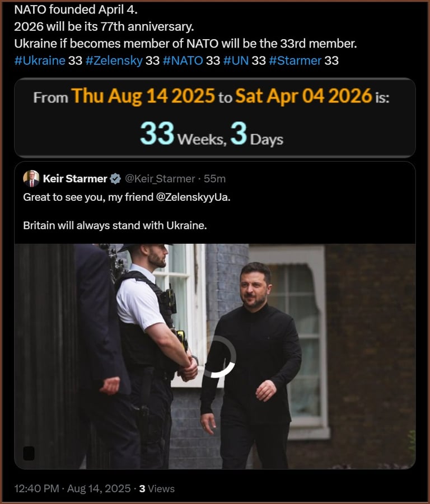Click the loading spinner on the video
The height and width of the screenshot is (504, 430).
pyautogui.click(x=219, y=356)
